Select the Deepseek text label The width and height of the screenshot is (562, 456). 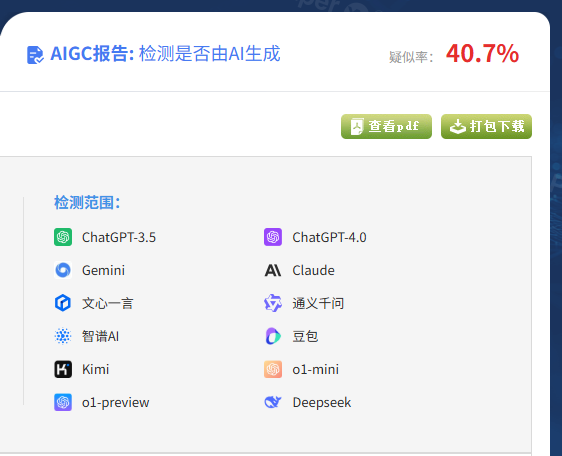click(x=322, y=403)
